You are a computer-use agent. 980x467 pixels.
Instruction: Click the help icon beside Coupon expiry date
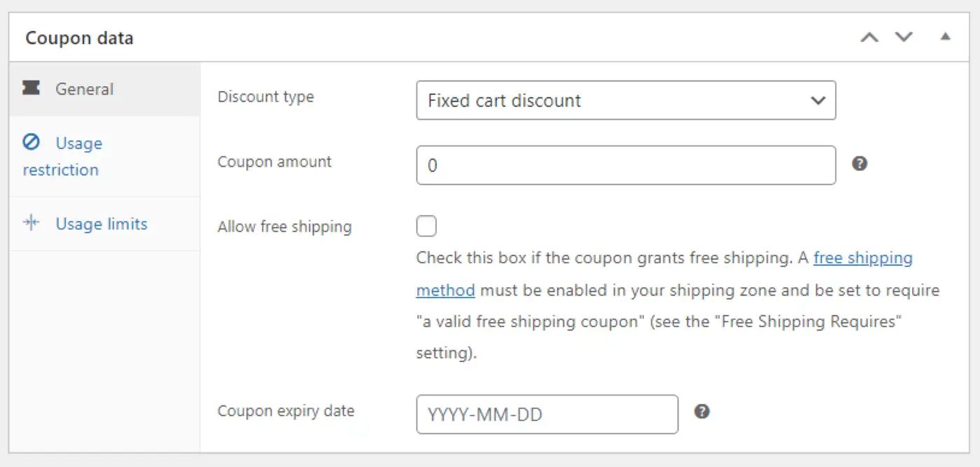[x=702, y=412]
